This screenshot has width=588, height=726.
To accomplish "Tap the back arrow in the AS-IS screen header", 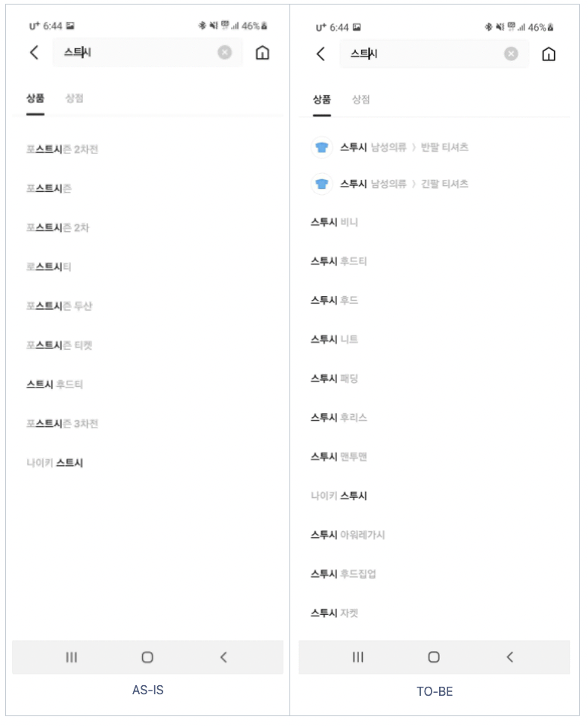I will (34, 53).
